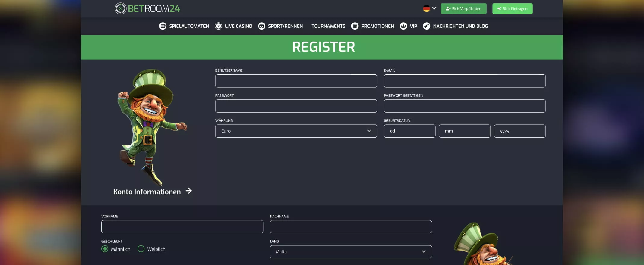Click the roulette wheel icon beside Live Casino
644x265 pixels.
(x=218, y=26)
